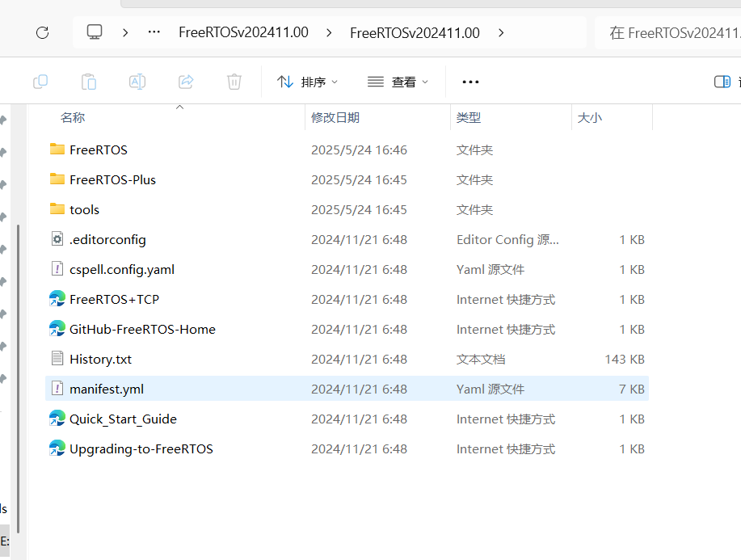
Task: Toggle the details pane at top right
Action: pyautogui.click(x=720, y=81)
